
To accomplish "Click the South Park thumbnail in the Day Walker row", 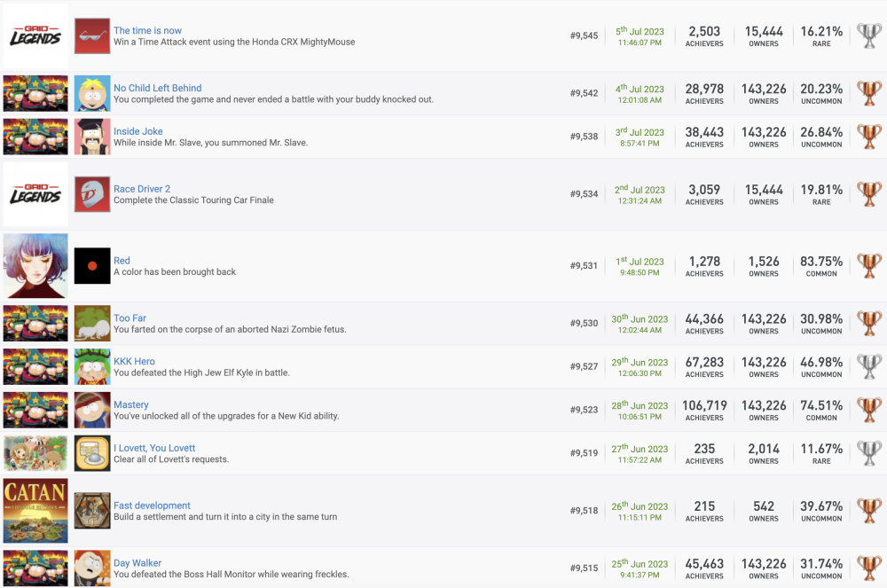I will pos(35,568).
